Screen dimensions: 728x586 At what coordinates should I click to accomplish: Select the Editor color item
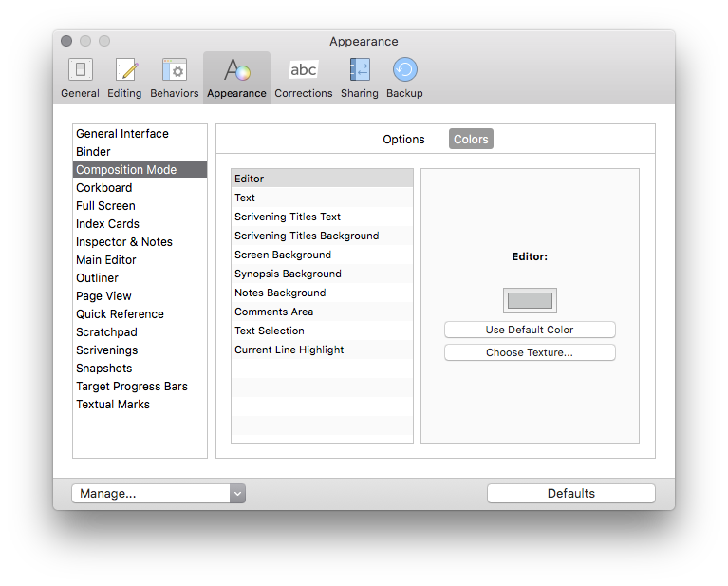[x=322, y=179]
